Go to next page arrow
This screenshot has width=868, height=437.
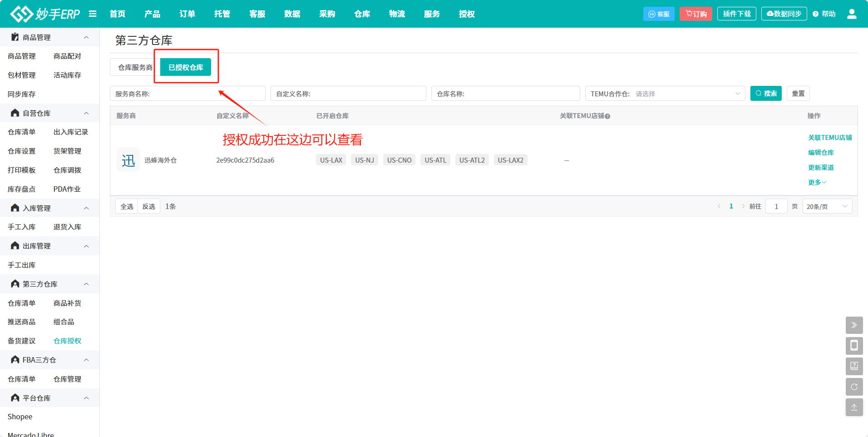(x=743, y=206)
